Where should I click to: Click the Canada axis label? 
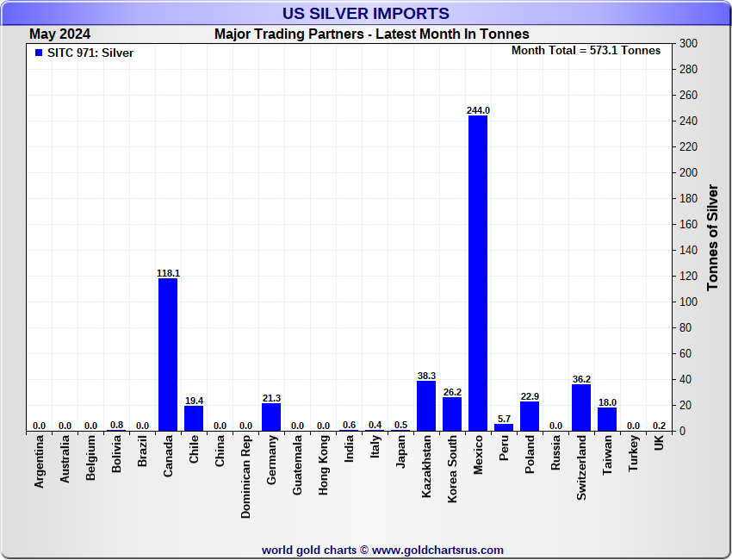click(168, 457)
